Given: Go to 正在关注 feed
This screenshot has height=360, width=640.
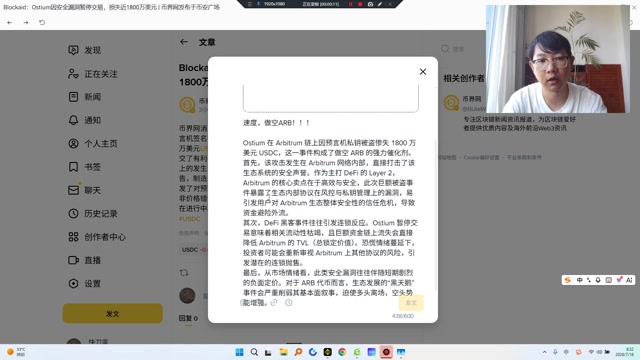Looking at the screenshot, I should click(93, 74).
